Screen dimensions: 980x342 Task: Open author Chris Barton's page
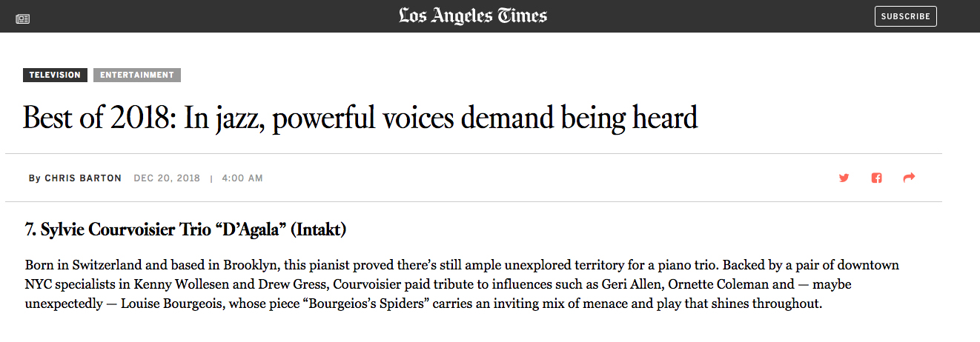[83, 178]
